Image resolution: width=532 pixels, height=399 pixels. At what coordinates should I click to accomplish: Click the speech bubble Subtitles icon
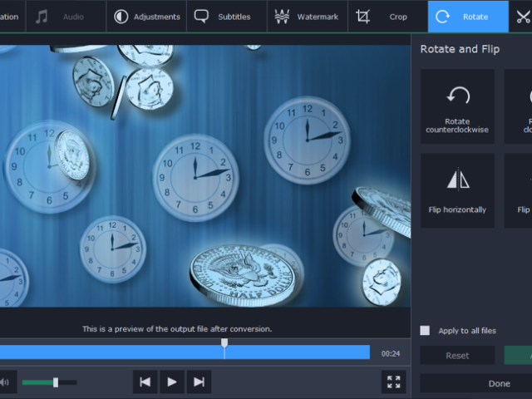pyautogui.click(x=201, y=17)
